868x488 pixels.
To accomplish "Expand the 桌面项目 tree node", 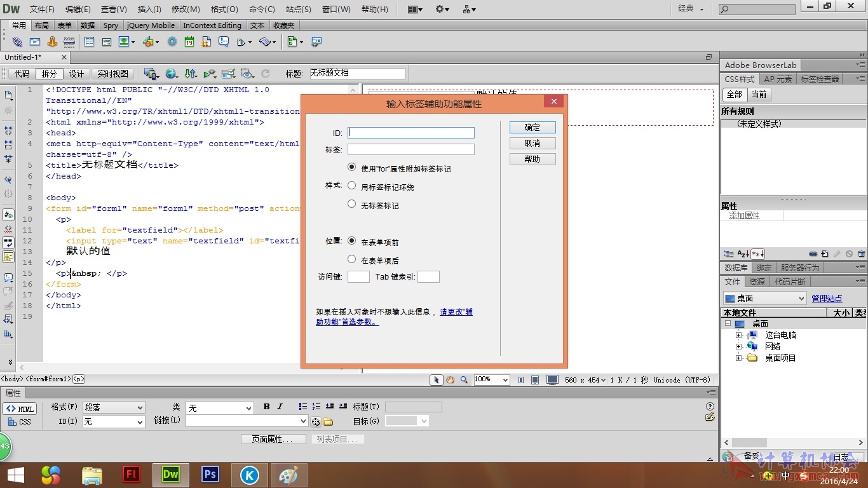I will tap(738, 358).
